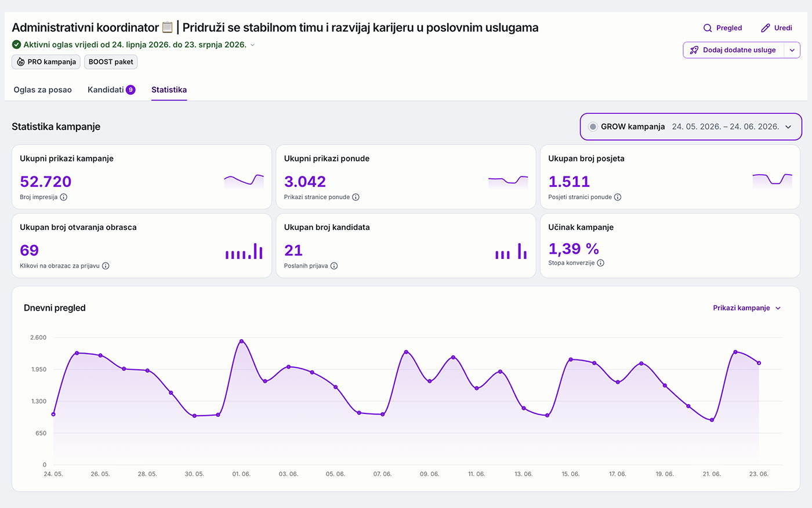812x508 pixels.
Task: Select the GROW kampanja radio indicator
Action: coord(593,127)
